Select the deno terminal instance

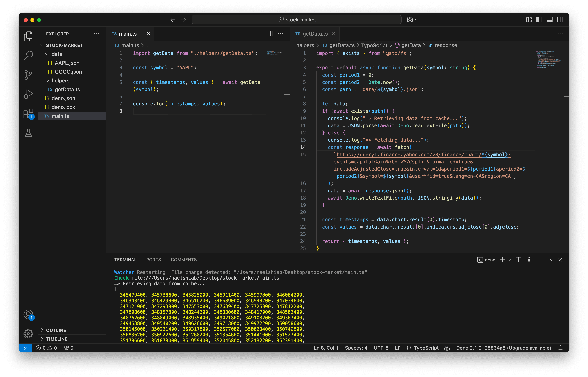click(x=486, y=260)
